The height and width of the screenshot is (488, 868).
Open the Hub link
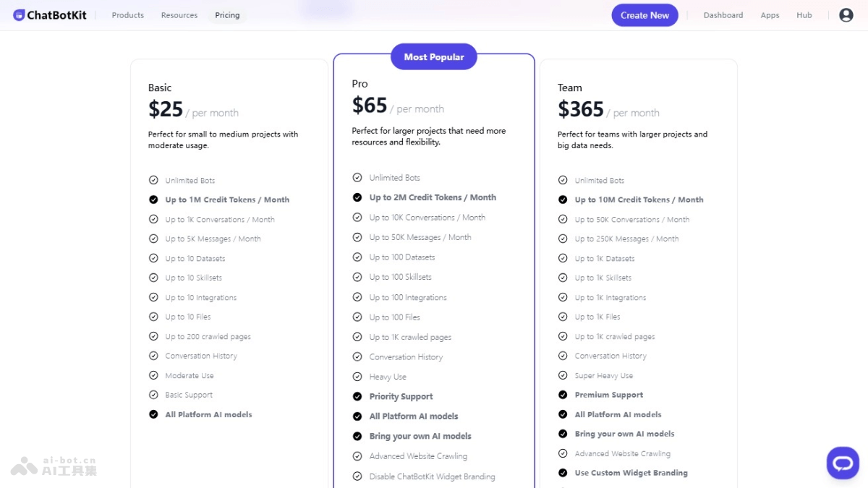click(x=804, y=15)
